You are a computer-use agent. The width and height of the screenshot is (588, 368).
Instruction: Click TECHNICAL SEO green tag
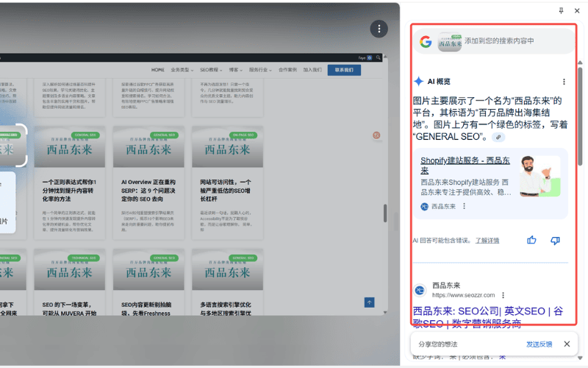tap(84, 258)
